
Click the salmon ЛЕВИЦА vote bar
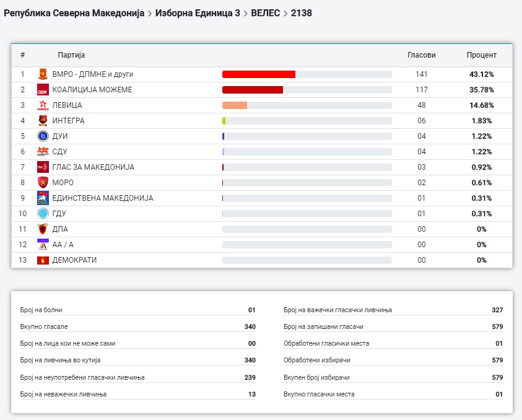point(235,105)
